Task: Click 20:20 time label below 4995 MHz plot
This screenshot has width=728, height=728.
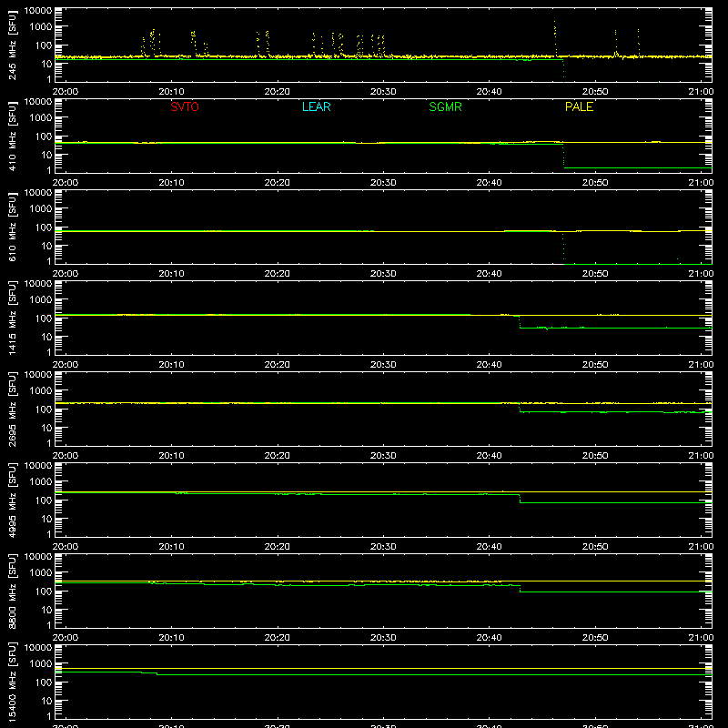Action: [278, 547]
